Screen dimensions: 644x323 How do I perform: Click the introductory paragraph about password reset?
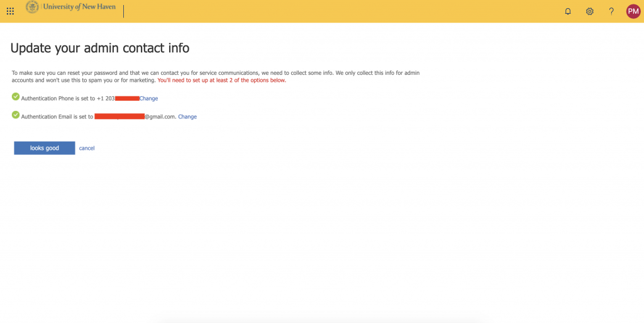pyautogui.click(x=214, y=73)
